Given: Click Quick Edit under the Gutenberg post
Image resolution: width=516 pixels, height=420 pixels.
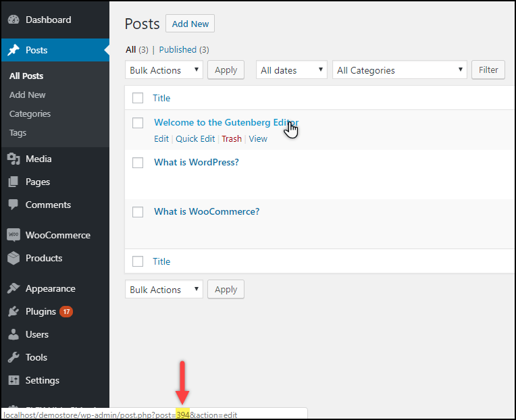Looking at the screenshot, I should click(x=195, y=139).
